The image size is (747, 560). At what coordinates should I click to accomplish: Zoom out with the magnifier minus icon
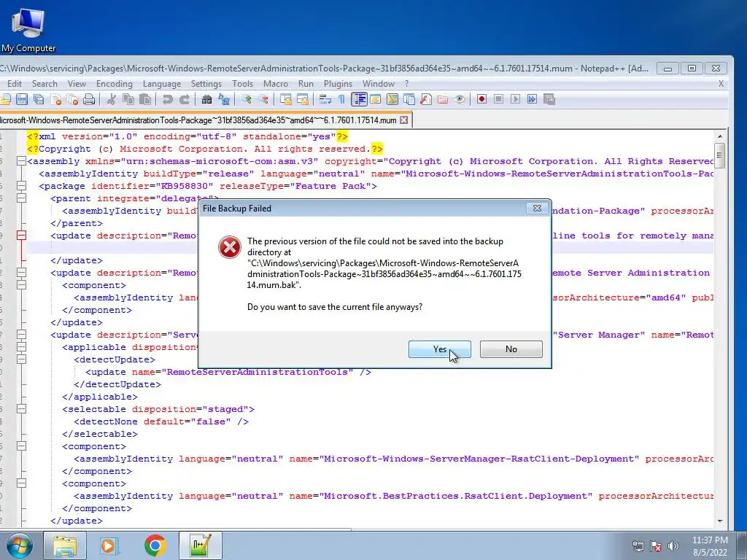[x=263, y=99]
